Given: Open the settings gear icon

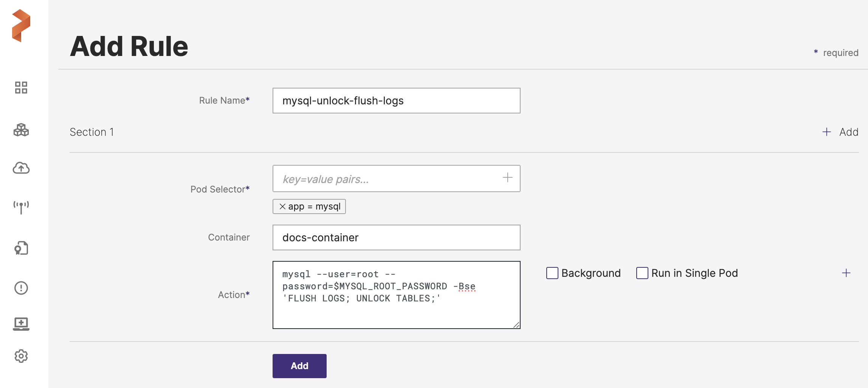Looking at the screenshot, I should (x=21, y=356).
